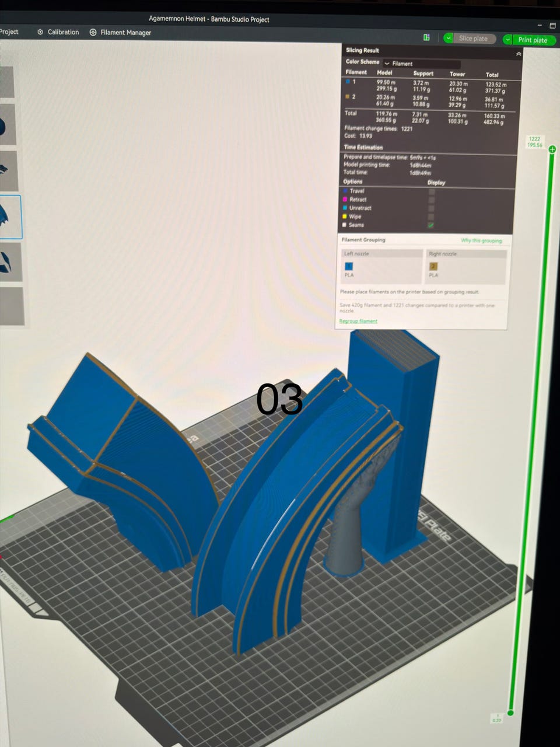Click the Slice plate button
The width and height of the screenshot is (560, 747).
tap(474, 39)
